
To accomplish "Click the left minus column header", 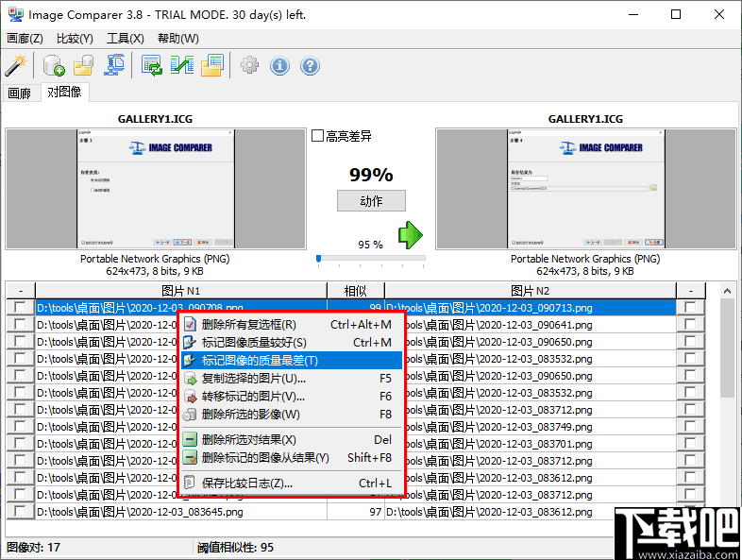I will [x=21, y=291].
